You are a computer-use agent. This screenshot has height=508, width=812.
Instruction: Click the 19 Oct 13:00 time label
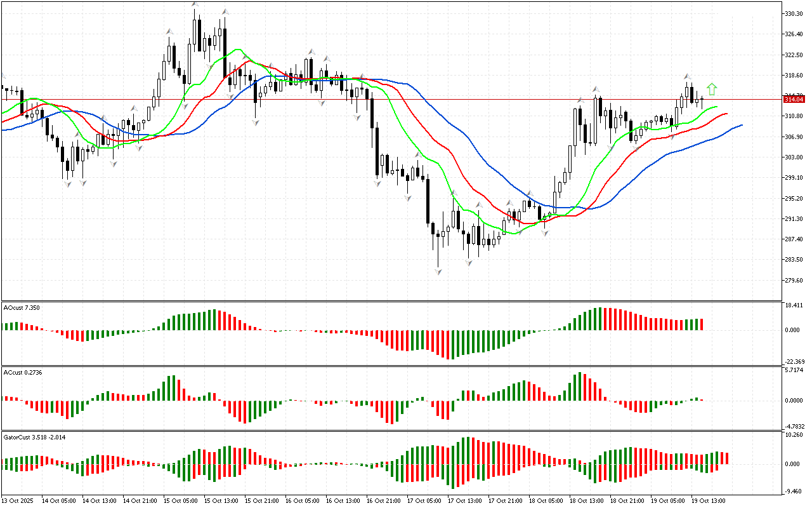coord(708,500)
